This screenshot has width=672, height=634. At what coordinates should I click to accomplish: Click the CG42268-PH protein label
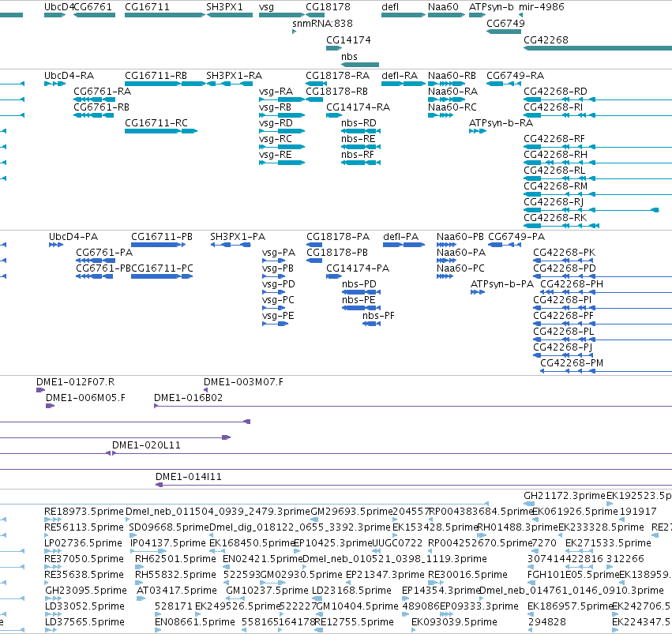coord(572,284)
